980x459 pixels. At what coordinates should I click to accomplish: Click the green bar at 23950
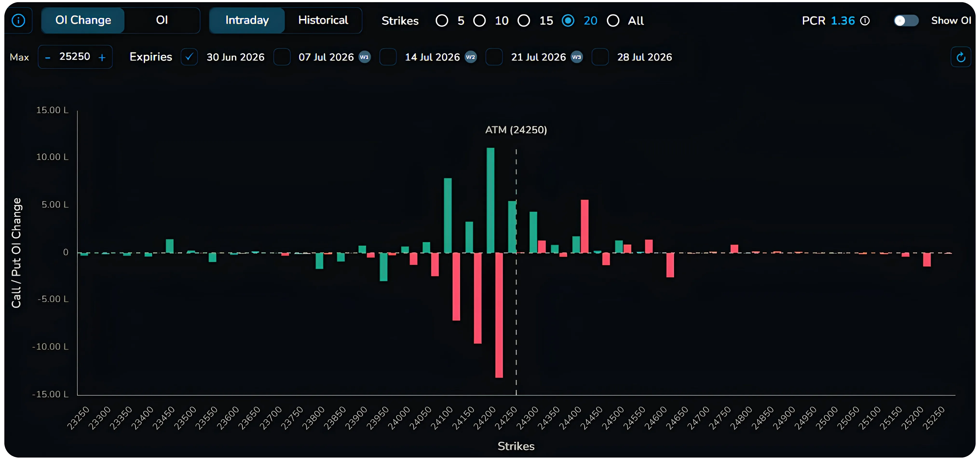(383, 267)
